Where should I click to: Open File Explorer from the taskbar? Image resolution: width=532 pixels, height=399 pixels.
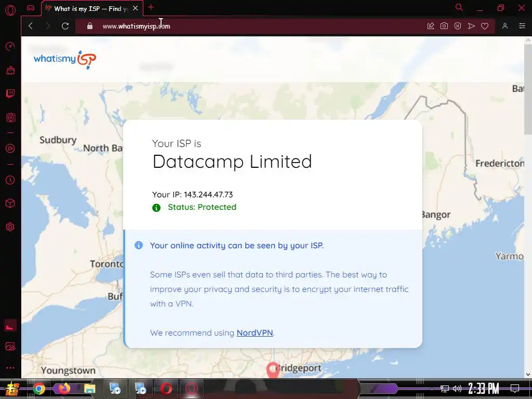pyautogui.click(x=89, y=389)
